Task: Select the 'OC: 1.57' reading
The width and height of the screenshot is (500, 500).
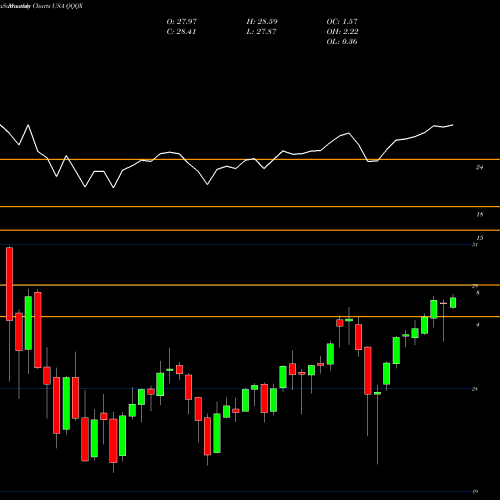Action: [x=342, y=22]
